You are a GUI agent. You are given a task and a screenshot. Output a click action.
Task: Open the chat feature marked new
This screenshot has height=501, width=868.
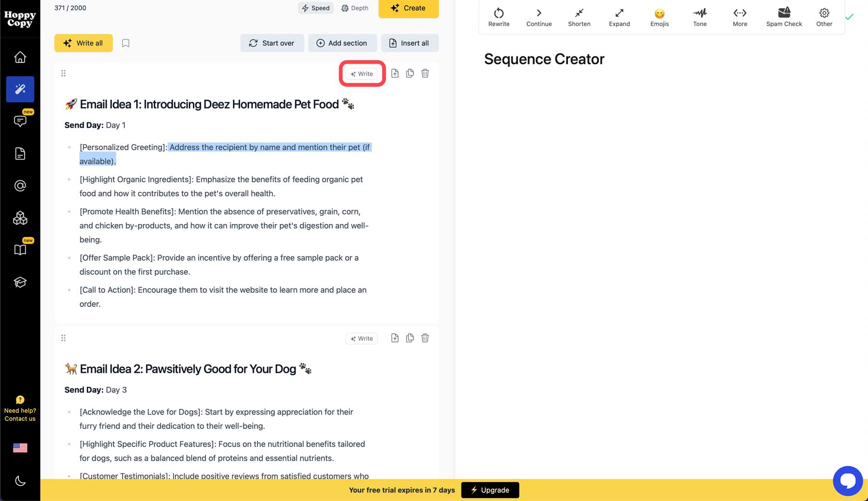coord(20,121)
